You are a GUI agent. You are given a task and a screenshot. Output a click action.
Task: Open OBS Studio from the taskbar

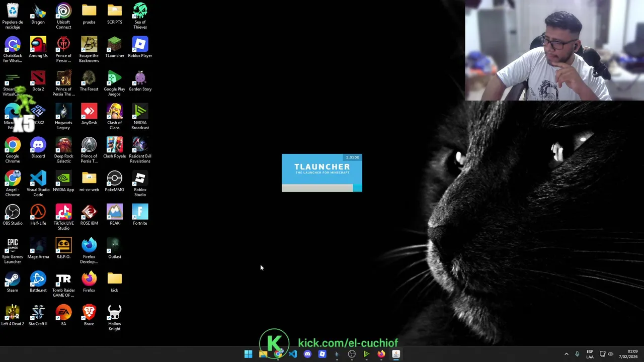tap(352, 354)
